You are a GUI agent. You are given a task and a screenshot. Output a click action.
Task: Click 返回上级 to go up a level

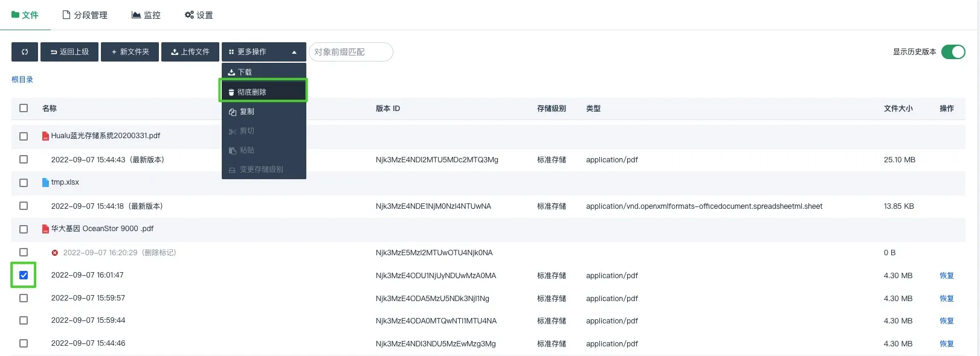(x=69, y=52)
